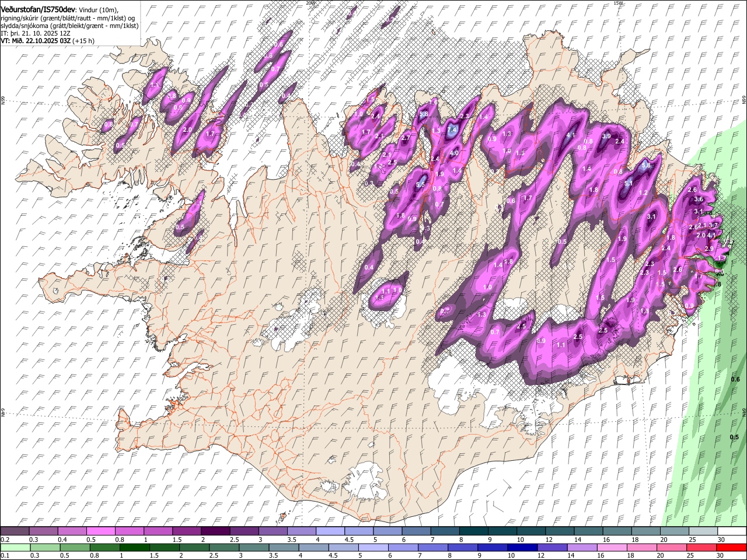Click the light purple lower legend swatch at 14
747x560 pixels.
tap(582, 547)
